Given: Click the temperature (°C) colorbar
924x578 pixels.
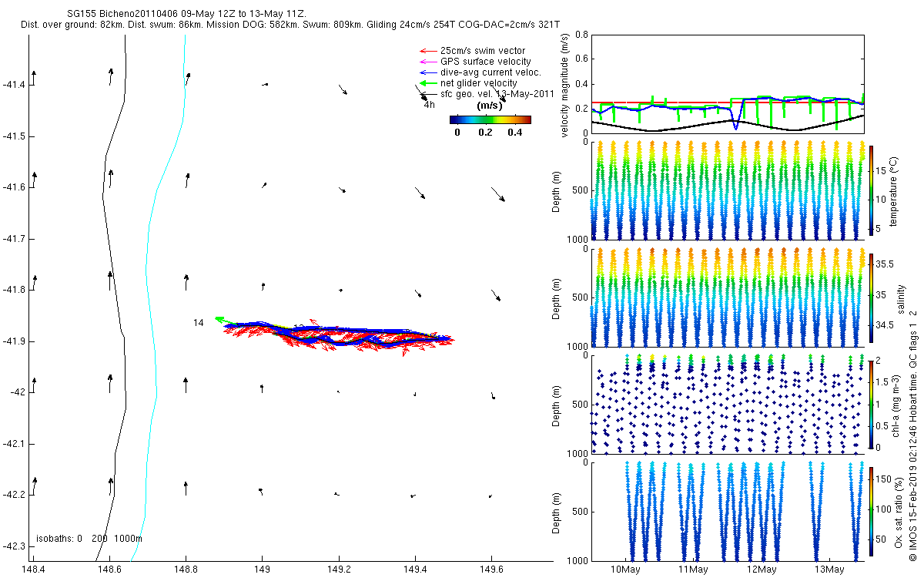Looking at the screenshot, I should 871,190.
